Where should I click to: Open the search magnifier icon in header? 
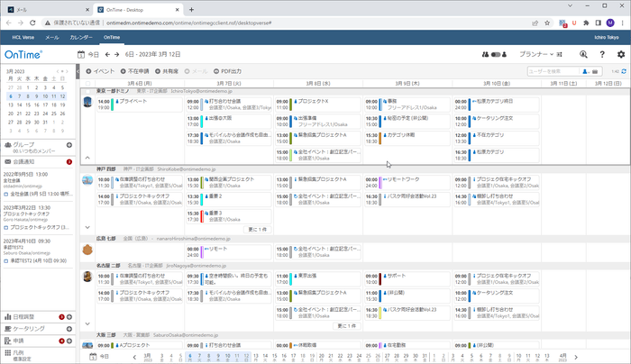582,55
